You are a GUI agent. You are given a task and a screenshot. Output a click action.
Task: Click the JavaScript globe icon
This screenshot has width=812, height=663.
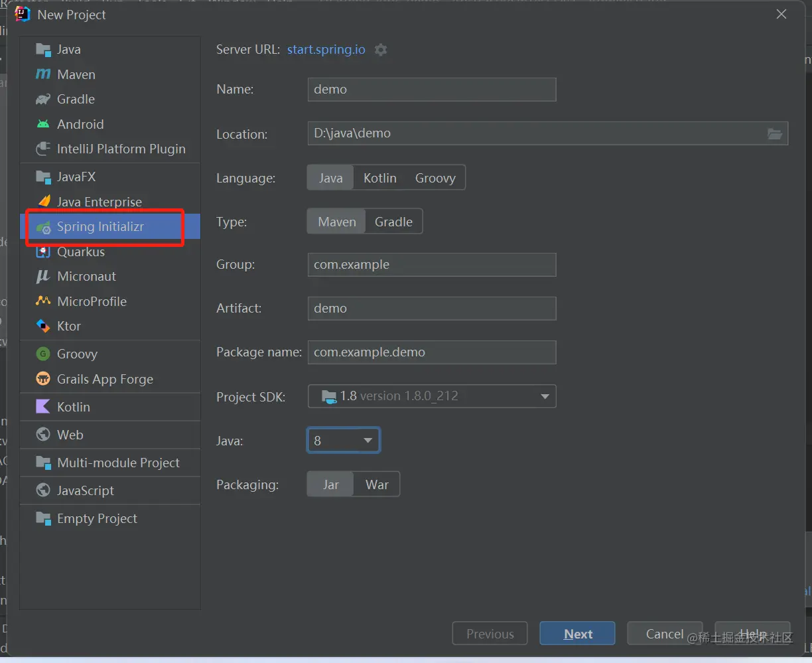[43, 490]
